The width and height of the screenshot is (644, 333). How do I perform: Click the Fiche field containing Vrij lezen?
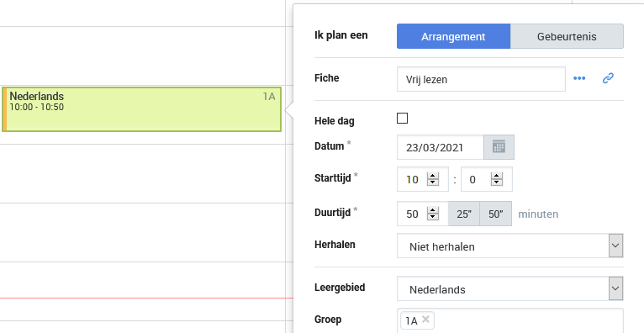(x=481, y=79)
